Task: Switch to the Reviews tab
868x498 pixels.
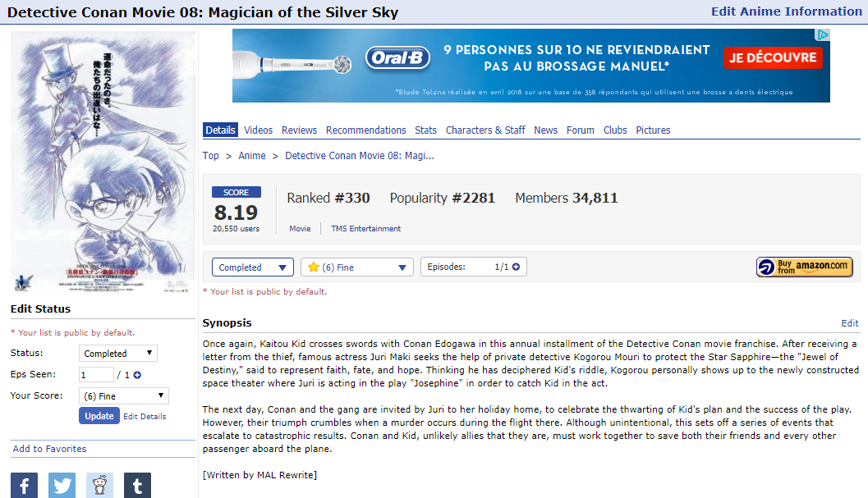Action: 299,130
